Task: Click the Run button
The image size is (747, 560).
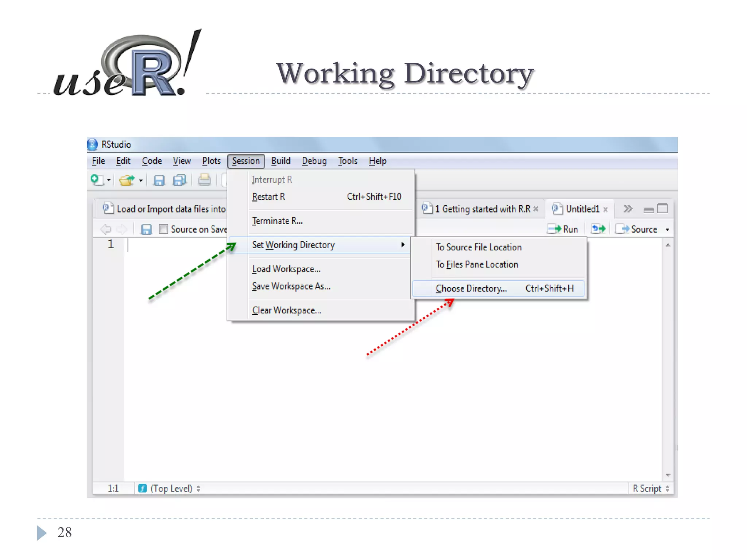Action: (x=562, y=229)
